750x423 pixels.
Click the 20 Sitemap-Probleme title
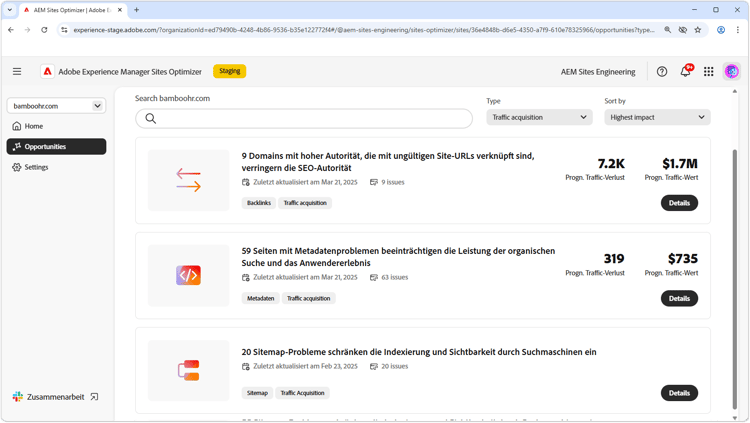click(x=419, y=352)
